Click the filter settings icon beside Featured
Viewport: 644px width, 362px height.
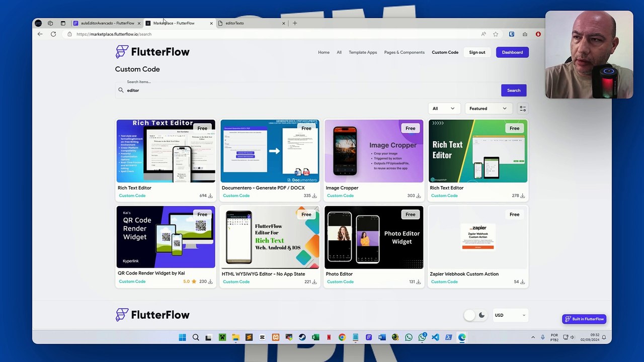(523, 109)
